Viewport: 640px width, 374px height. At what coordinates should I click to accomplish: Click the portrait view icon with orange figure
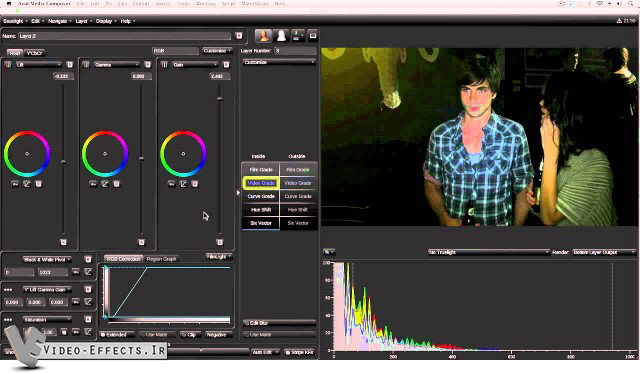(x=264, y=36)
